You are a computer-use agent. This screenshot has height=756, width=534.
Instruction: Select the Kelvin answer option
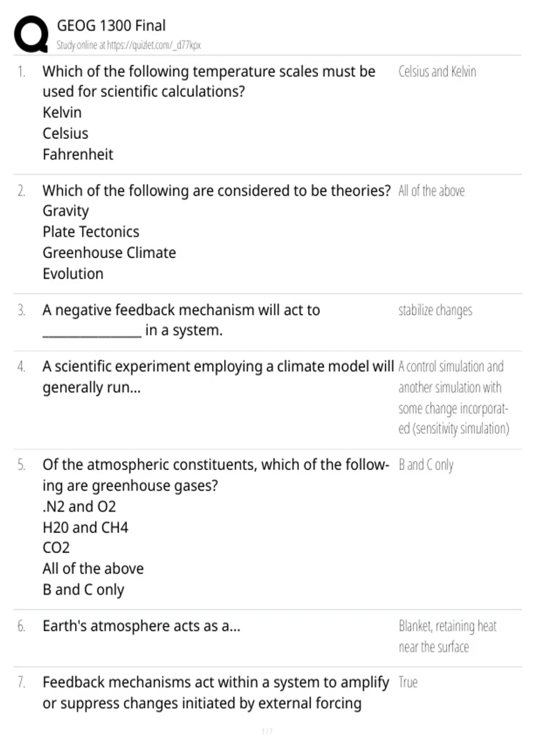tap(62, 112)
